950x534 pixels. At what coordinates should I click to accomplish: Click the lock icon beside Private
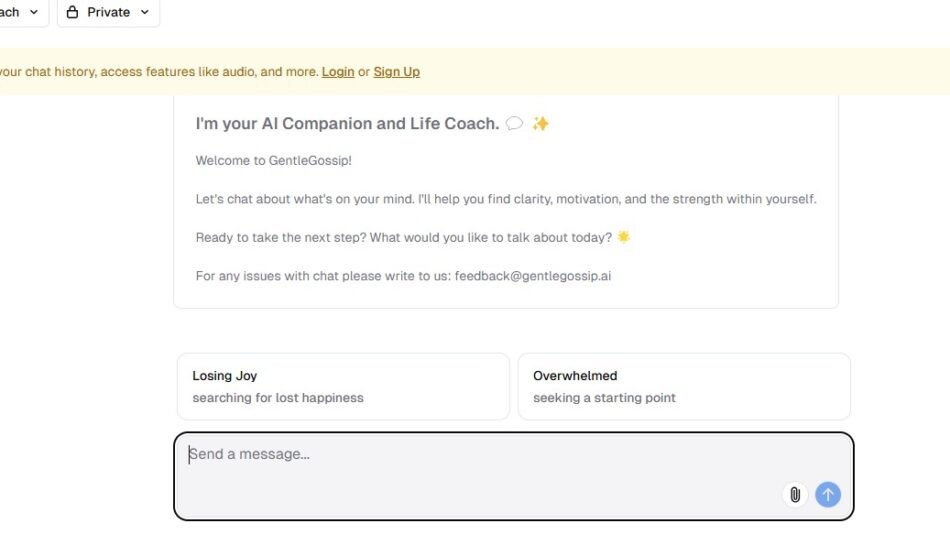pyautogui.click(x=73, y=12)
